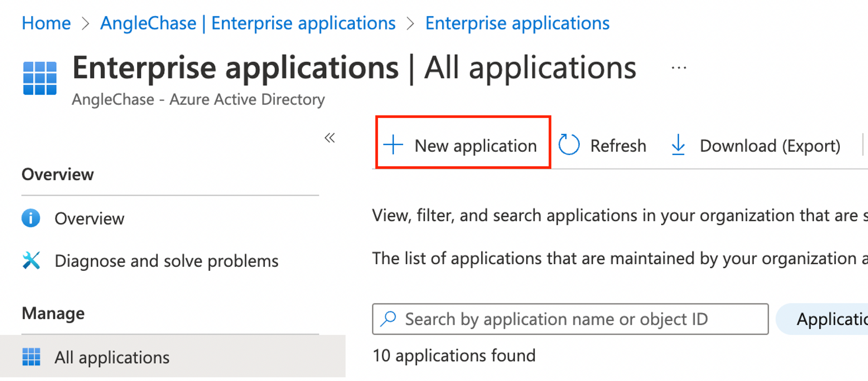Click the Enterprise applications grid icon beside title

tap(40, 78)
